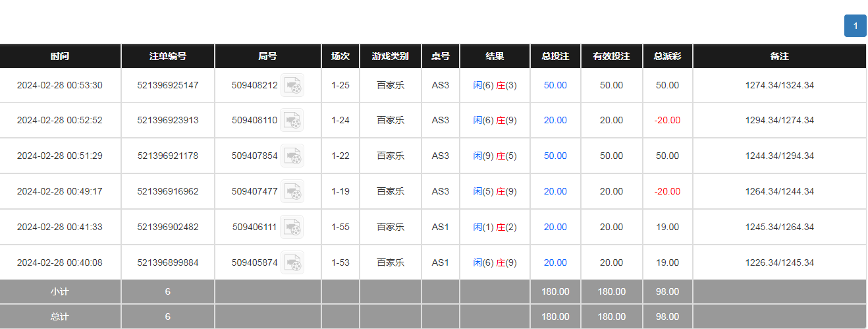
Task: Open blue 20.00 bet amount for order 521396902482
Action: [555, 227]
